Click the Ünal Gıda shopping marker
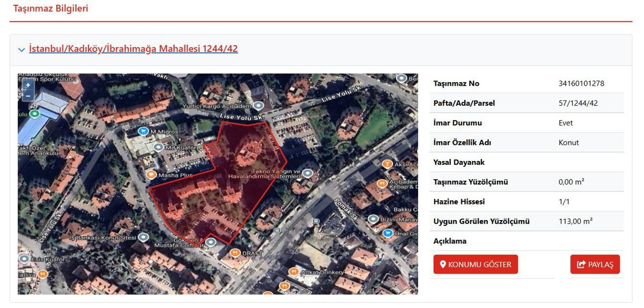Viewport: 644px width, 308px height. click(388, 233)
